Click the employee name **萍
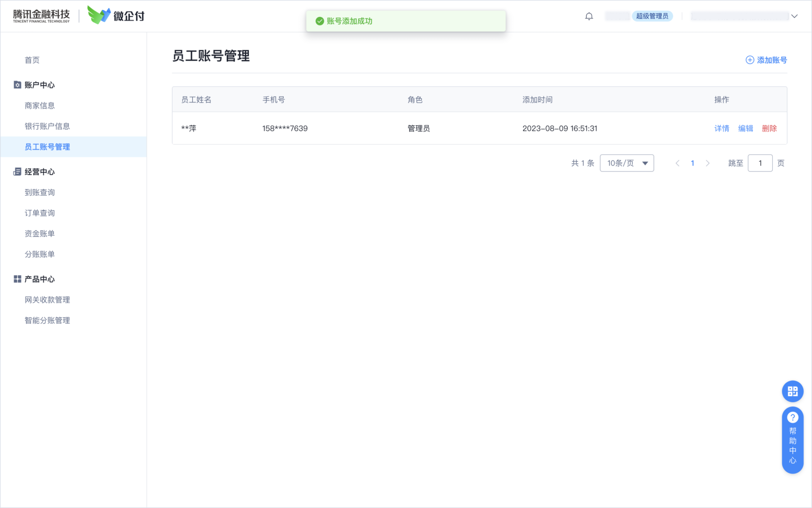812x508 pixels. point(189,128)
